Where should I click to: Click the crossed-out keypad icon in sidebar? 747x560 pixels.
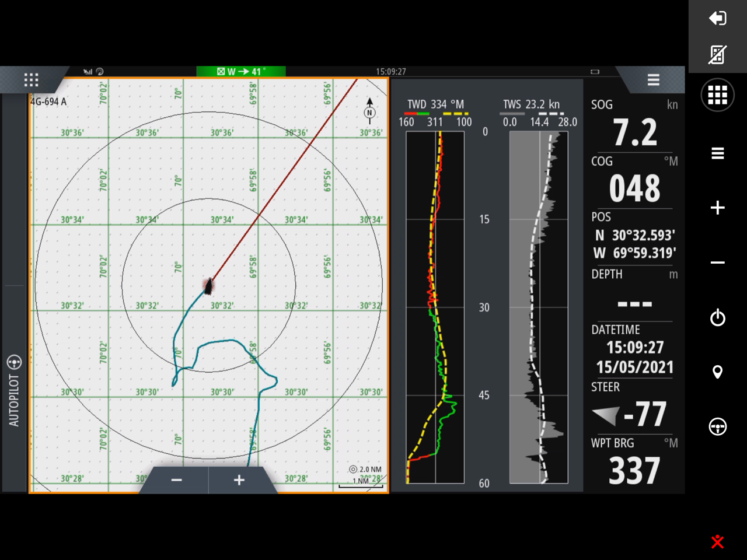pos(717,54)
